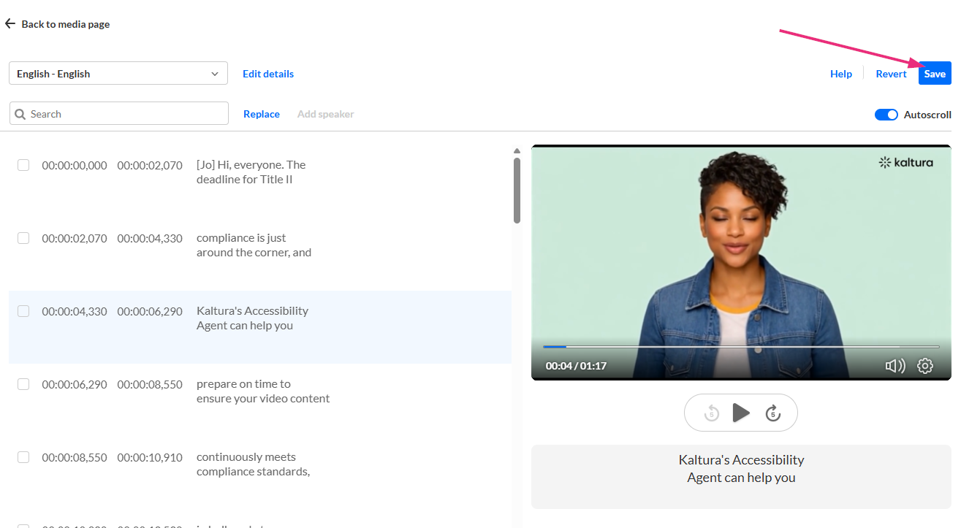This screenshot has height=528, width=980.
Task: Click end time 00:00:06,290 in highlighted row
Action: tap(150, 311)
